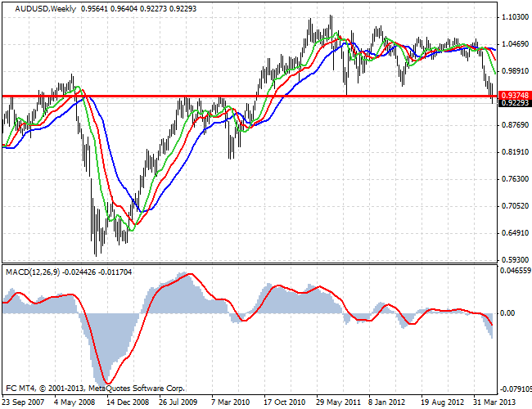
Task: Click the MACD values -0.024426 -0.011704
Action: click(98, 272)
